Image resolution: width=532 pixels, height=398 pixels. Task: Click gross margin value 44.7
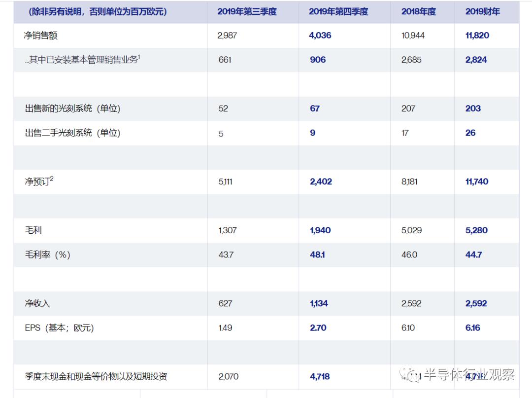click(474, 254)
